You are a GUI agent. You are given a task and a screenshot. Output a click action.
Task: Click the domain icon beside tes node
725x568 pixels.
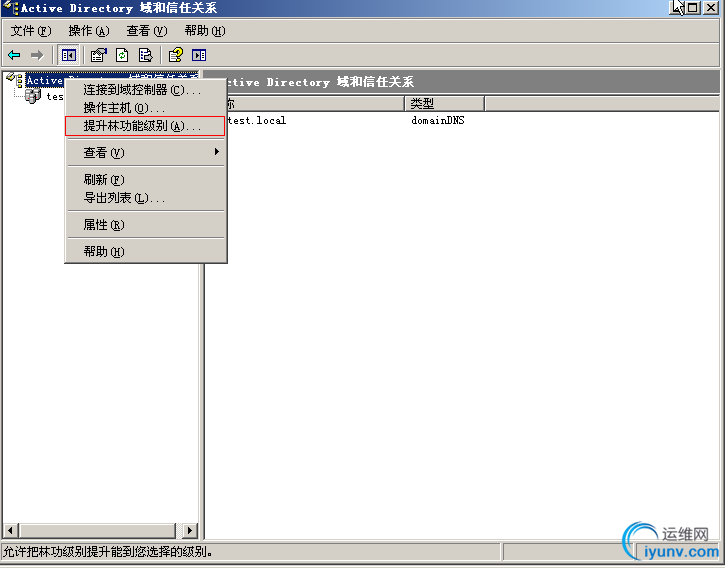coord(33,96)
